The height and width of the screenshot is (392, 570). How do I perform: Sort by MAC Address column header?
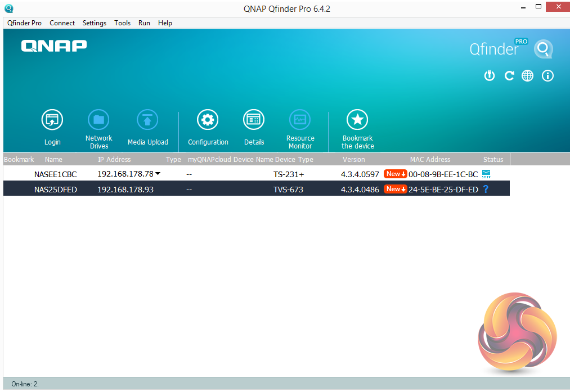click(430, 160)
